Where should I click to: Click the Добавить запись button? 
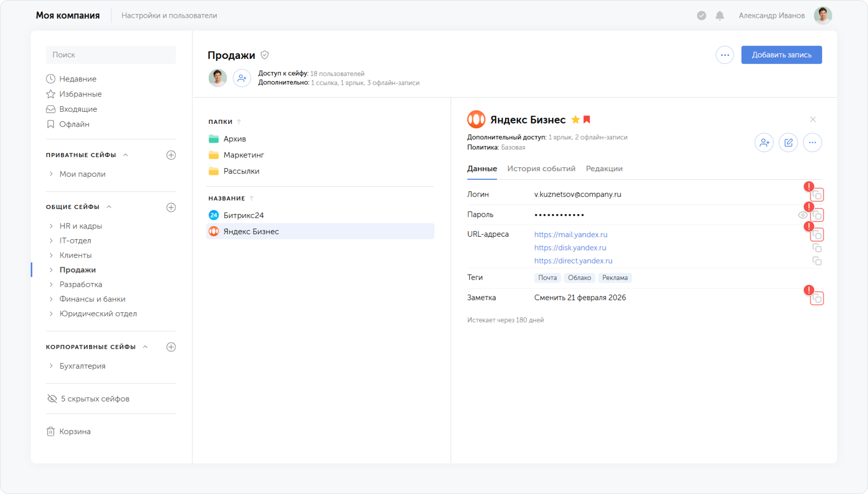pos(781,55)
